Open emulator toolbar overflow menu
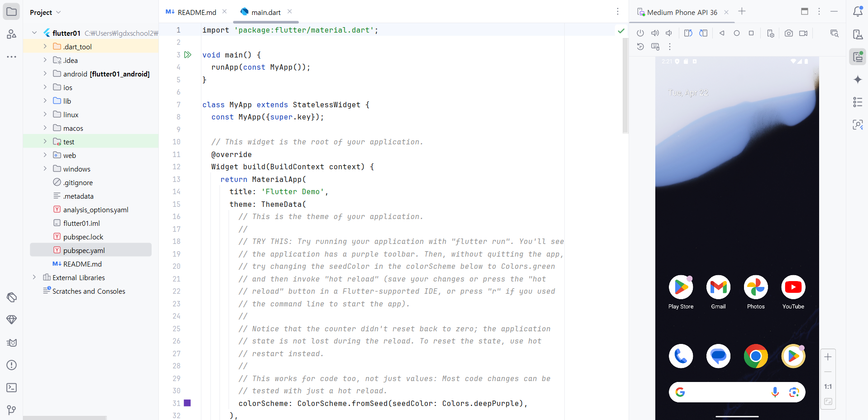Image resolution: width=868 pixels, height=420 pixels. 670,47
